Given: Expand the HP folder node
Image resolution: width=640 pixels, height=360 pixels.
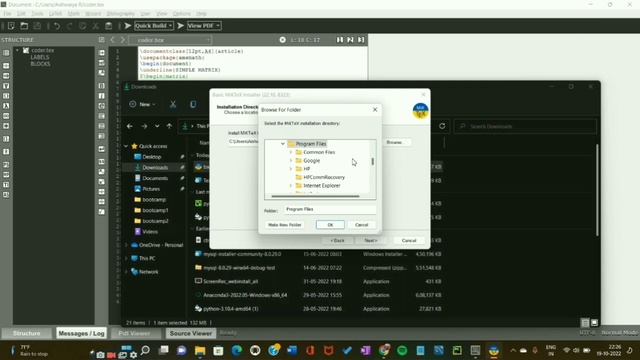Looking at the screenshot, I should coord(291,169).
